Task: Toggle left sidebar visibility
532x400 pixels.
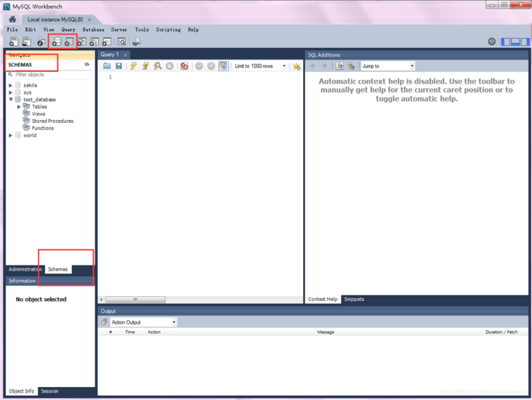Action: point(506,41)
